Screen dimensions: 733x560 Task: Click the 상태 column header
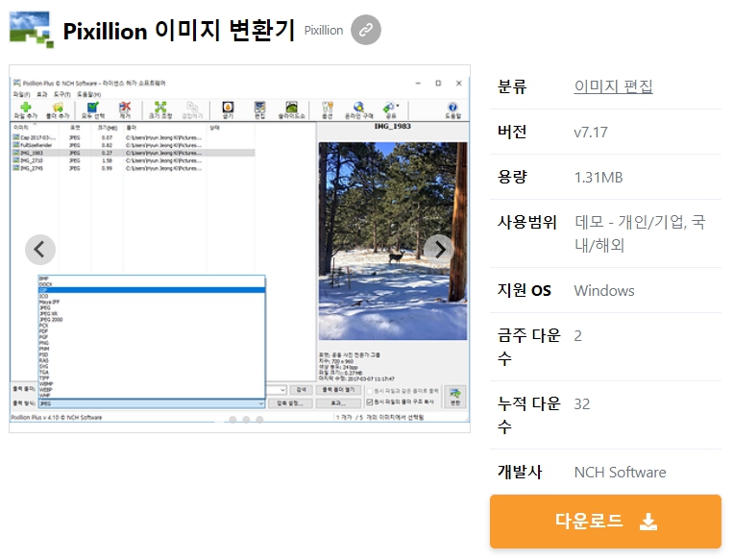(x=231, y=127)
